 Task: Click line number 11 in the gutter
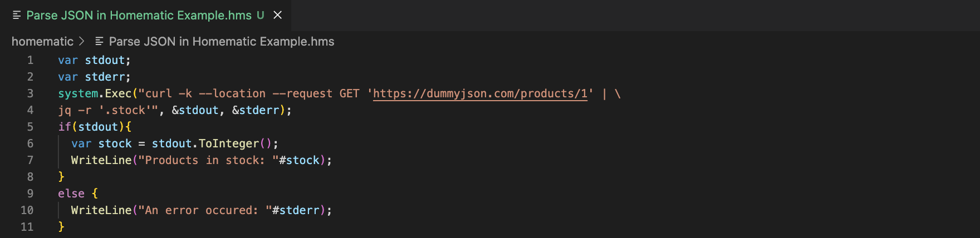[x=27, y=227]
